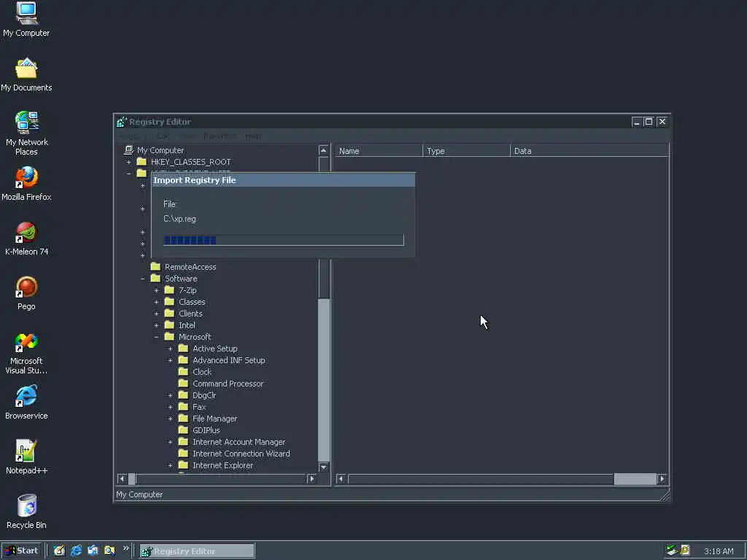Open the Start menu
This screenshot has width=747, height=560.
click(x=22, y=551)
